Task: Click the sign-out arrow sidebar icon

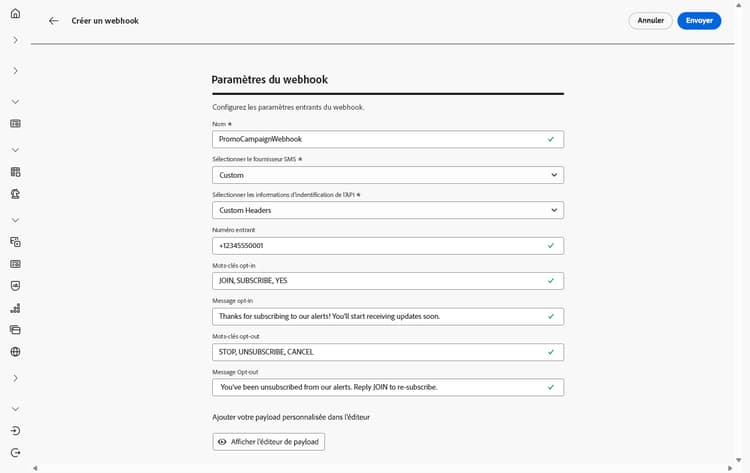Action: pyautogui.click(x=15, y=453)
